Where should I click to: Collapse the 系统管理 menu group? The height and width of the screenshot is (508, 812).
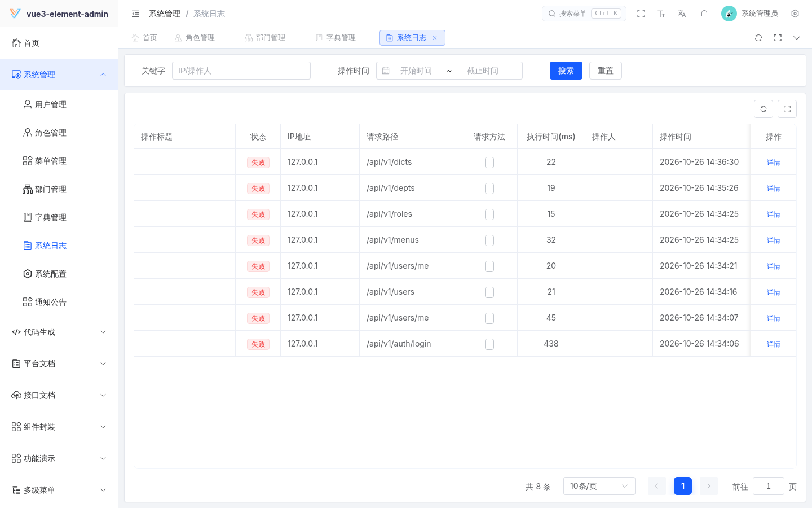59,75
